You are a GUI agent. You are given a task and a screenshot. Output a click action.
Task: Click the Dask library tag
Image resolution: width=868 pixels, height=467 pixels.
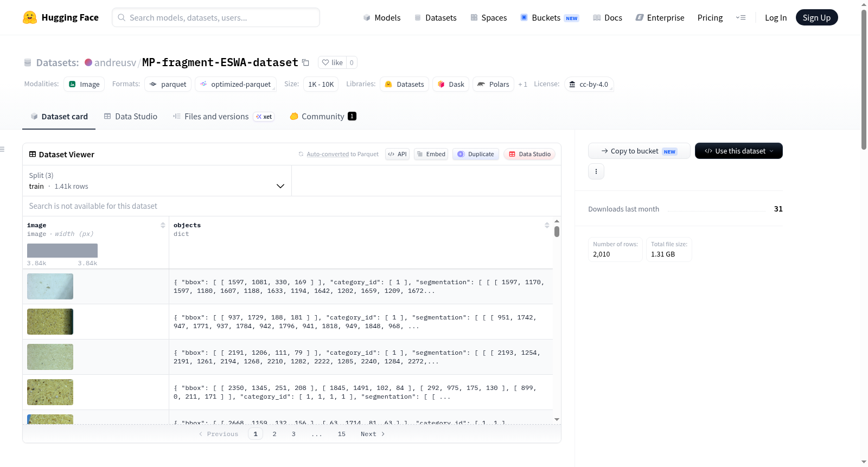pos(451,84)
